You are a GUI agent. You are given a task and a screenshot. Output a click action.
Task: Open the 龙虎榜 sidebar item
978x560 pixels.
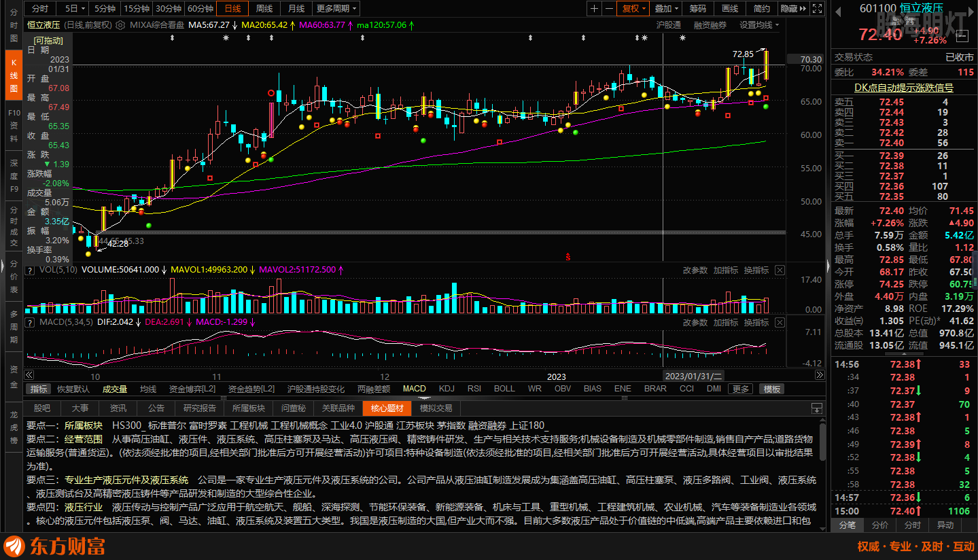tap(13, 427)
